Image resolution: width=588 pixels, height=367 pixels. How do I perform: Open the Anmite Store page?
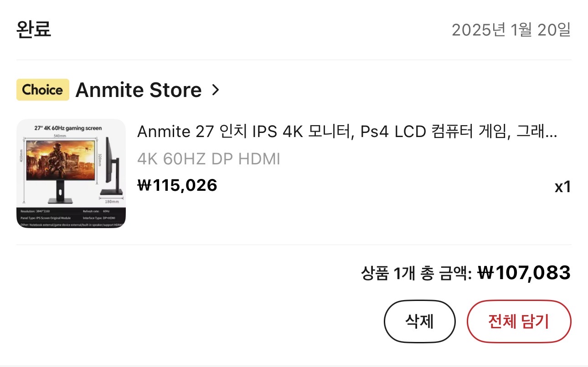pos(138,90)
